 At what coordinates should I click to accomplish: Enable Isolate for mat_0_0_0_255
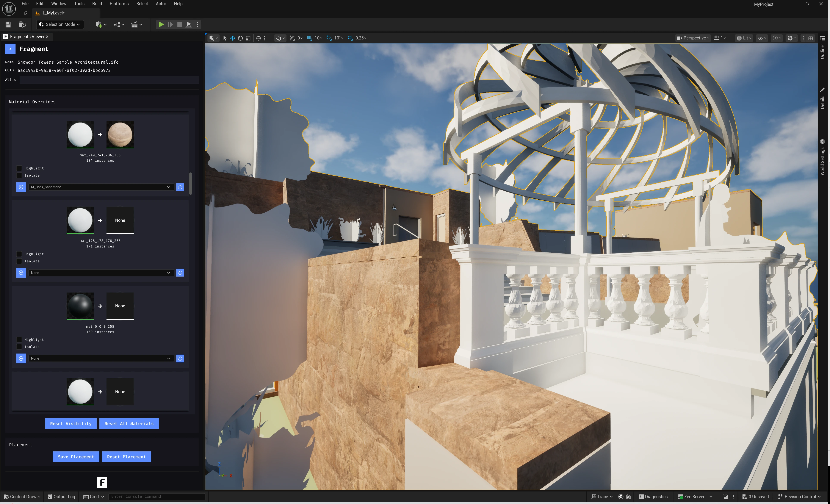click(x=19, y=347)
